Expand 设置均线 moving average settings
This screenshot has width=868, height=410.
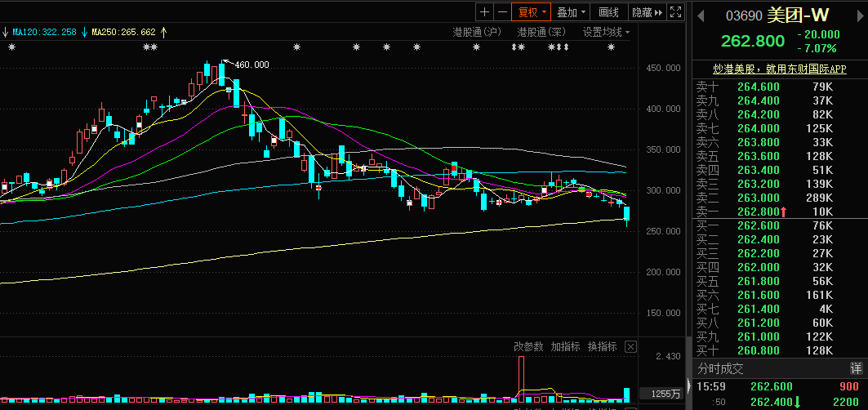(606, 32)
